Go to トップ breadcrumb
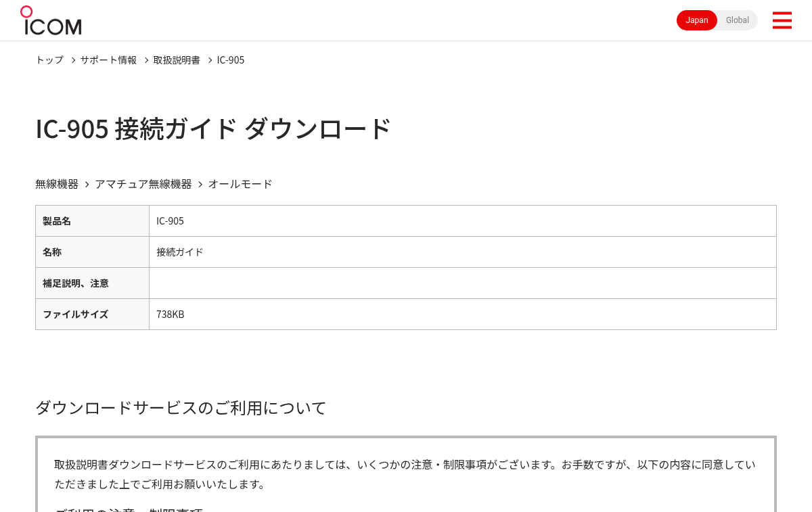The height and width of the screenshot is (512, 812). (x=49, y=60)
